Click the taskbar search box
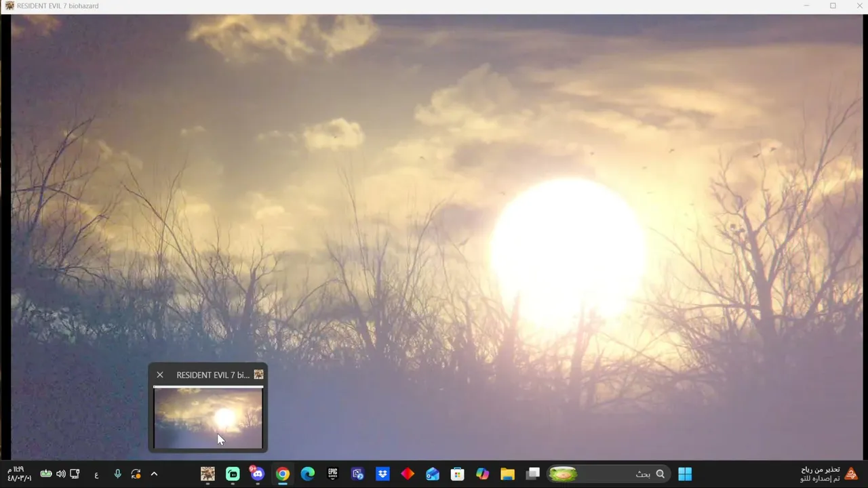Image resolution: width=868 pixels, height=488 pixels. click(608, 474)
